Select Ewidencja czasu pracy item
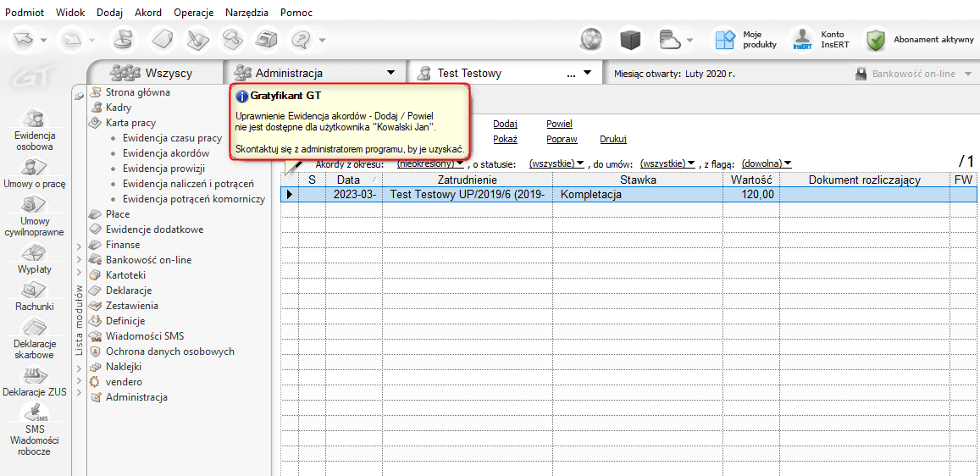The width and height of the screenshot is (980, 476). pos(173,138)
